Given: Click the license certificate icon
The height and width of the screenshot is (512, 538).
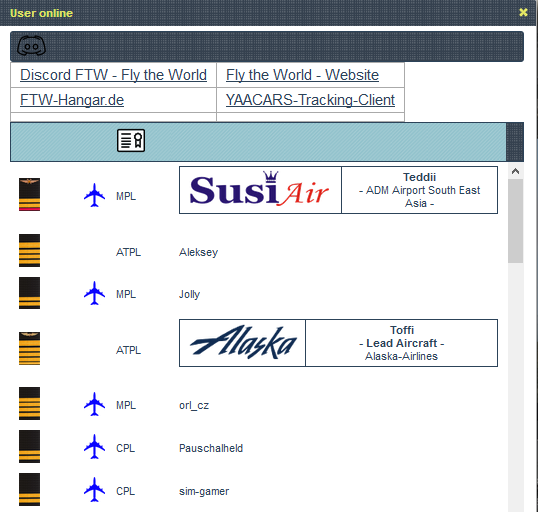Looking at the screenshot, I should click(131, 140).
